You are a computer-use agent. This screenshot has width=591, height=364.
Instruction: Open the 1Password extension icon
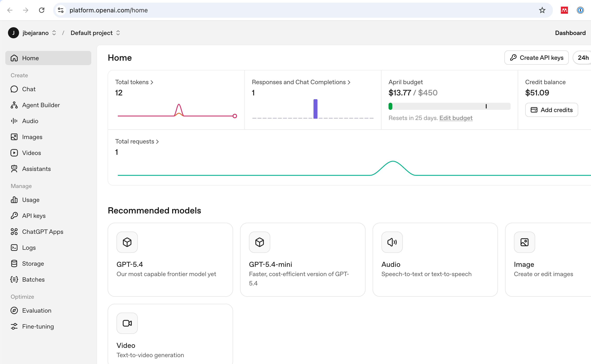[x=580, y=10]
